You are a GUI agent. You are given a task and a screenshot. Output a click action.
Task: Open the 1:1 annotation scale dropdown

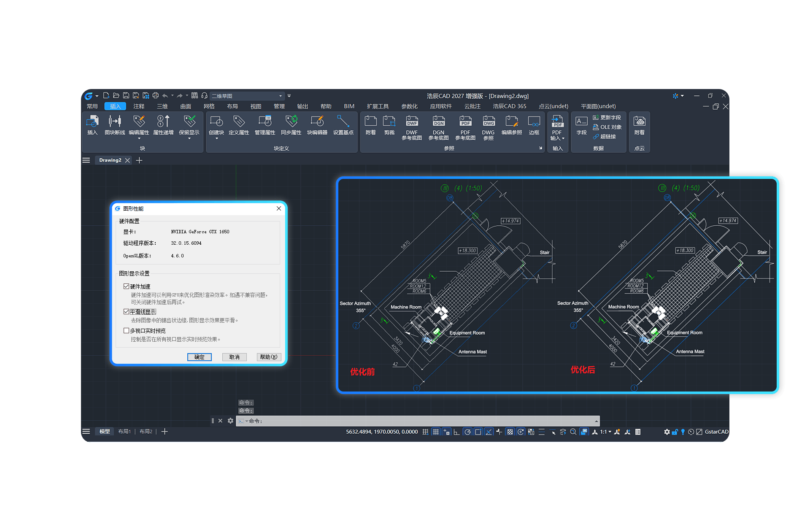(x=605, y=432)
